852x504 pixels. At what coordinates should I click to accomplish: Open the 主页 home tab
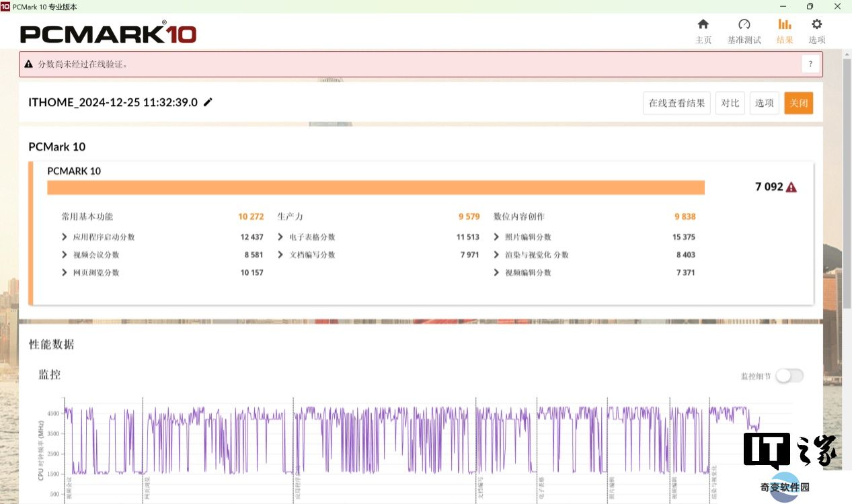tap(703, 32)
